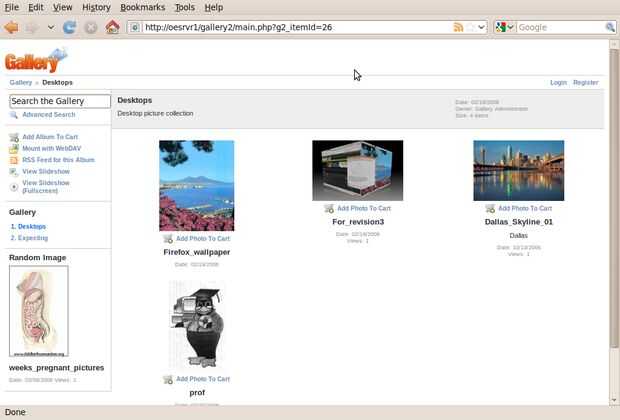Viewport: 620px width, 420px height.
Task: Click the RSS Feed for this Album icon
Action: coord(14,160)
